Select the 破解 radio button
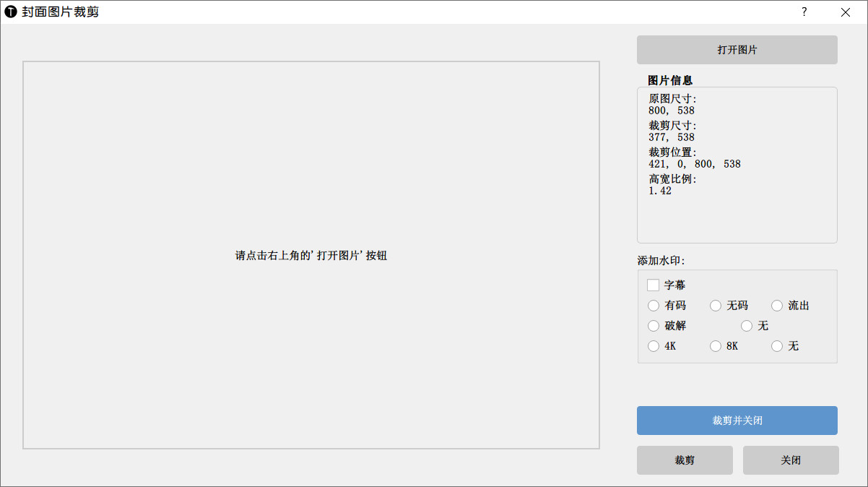Viewport: 868px width, 487px height. coord(654,326)
